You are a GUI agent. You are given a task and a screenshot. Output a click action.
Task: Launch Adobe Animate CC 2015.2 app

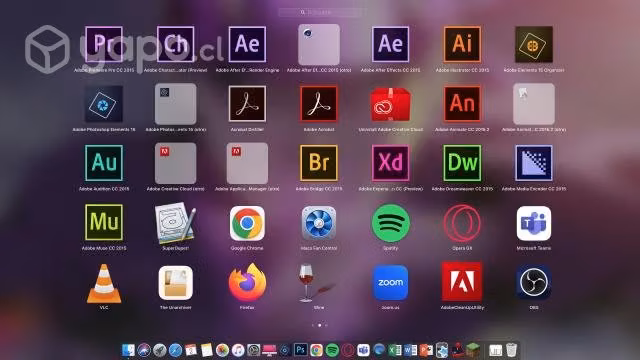click(462, 104)
